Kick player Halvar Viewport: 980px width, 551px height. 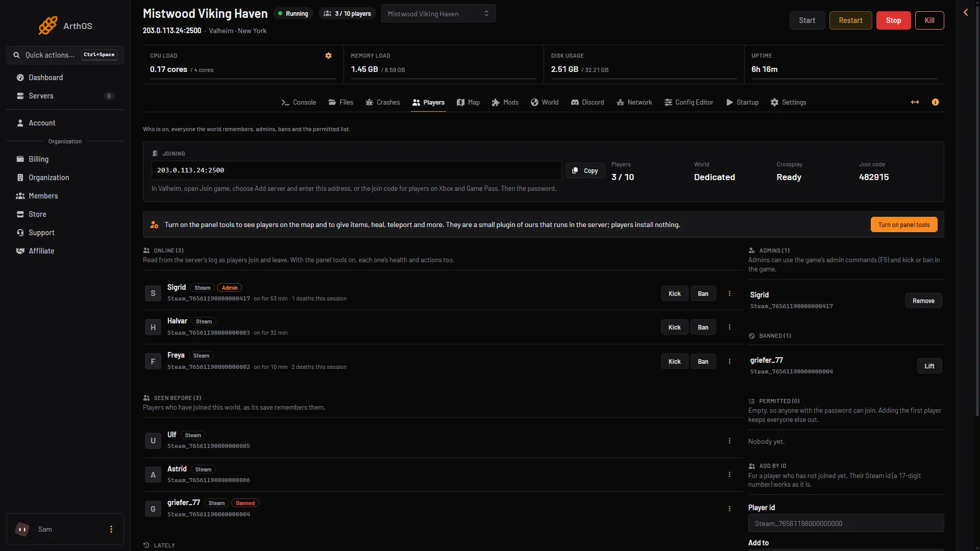[674, 328]
